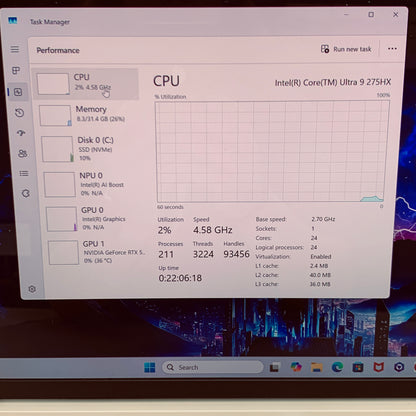Open the Users page icon

coord(23,153)
